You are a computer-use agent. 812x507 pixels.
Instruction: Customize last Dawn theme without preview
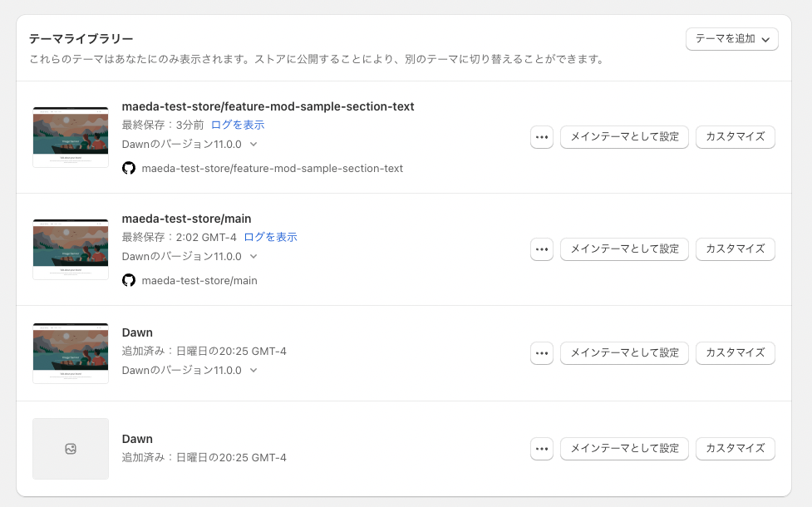736,449
